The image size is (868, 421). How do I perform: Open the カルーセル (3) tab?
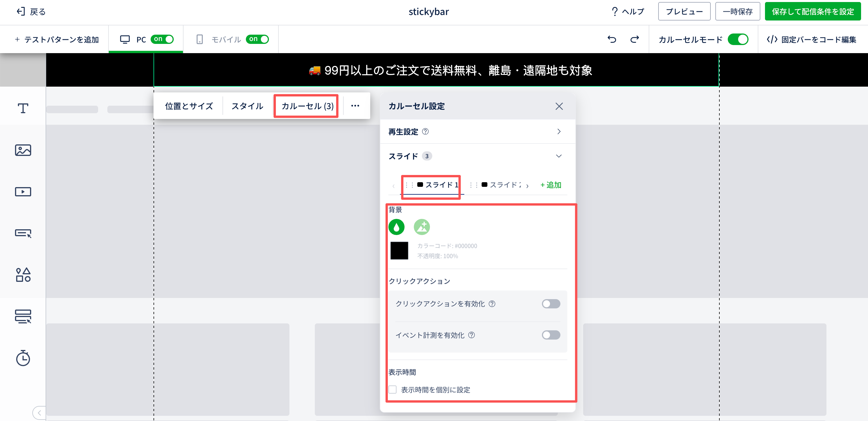point(307,106)
